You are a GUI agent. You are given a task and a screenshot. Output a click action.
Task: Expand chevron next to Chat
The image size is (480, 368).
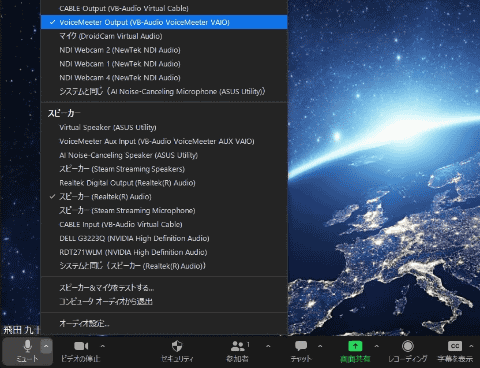(x=320, y=346)
